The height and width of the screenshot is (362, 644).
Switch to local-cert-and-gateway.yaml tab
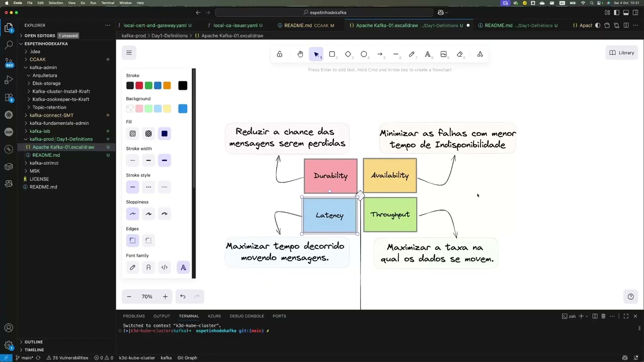click(x=155, y=25)
